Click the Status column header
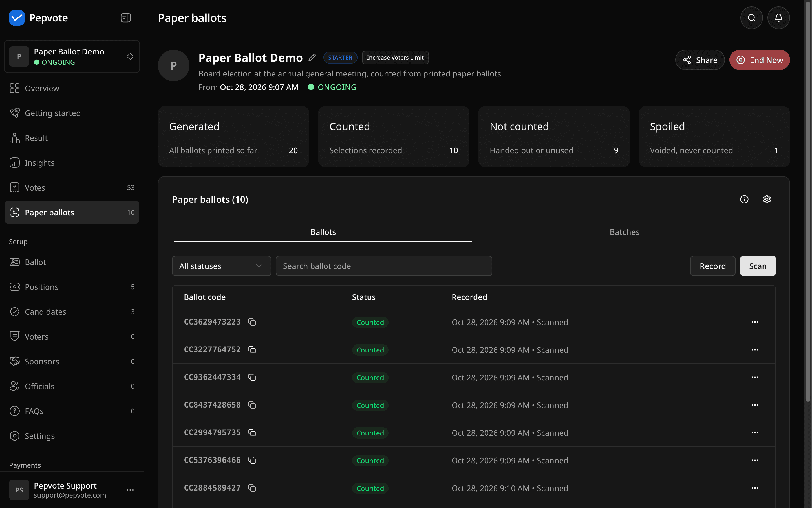The image size is (812, 508). coord(364,297)
